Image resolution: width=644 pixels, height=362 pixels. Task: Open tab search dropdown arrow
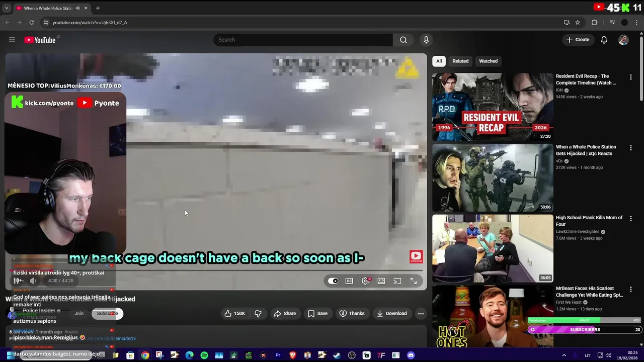[7, 8]
